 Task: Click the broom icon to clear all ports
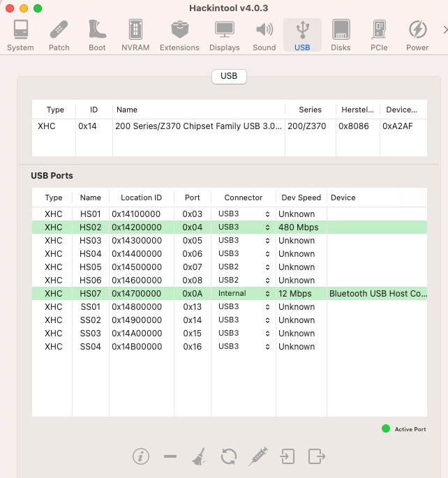(x=199, y=456)
